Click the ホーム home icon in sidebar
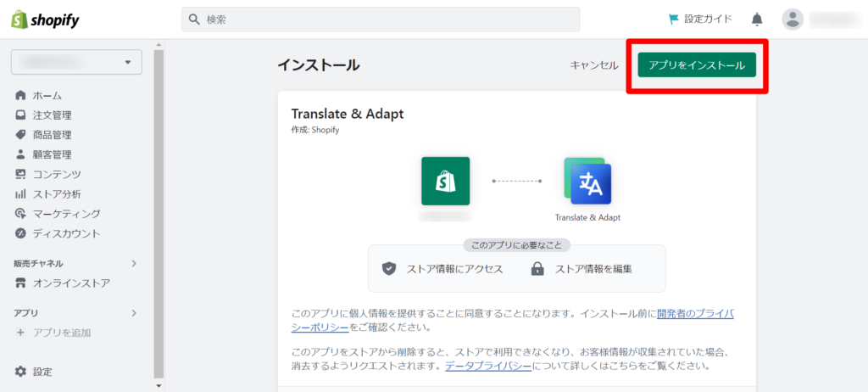Viewport: 868px width, 392px height. [x=20, y=95]
